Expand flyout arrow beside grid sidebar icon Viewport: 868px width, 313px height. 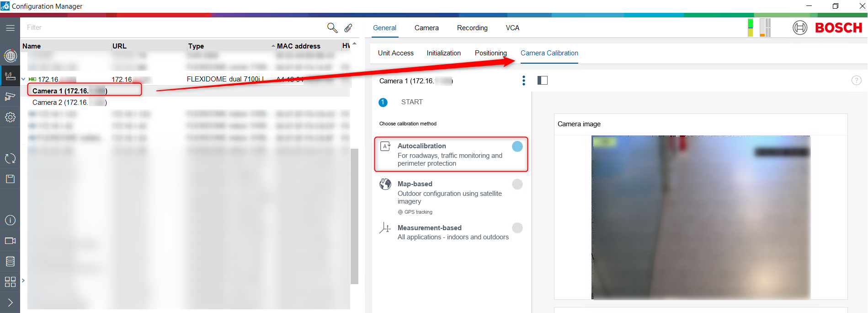[x=23, y=281]
